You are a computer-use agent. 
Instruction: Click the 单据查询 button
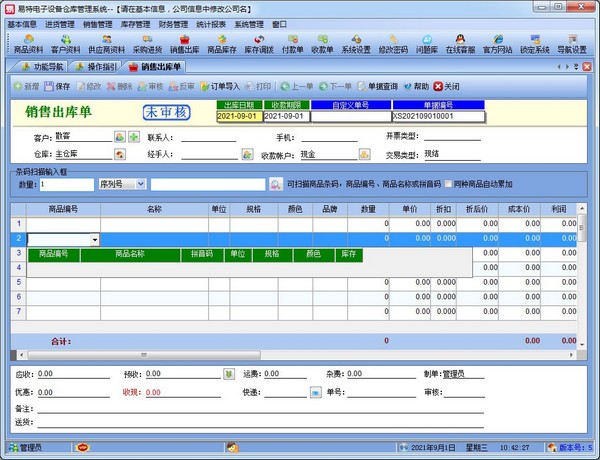pos(375,87)
